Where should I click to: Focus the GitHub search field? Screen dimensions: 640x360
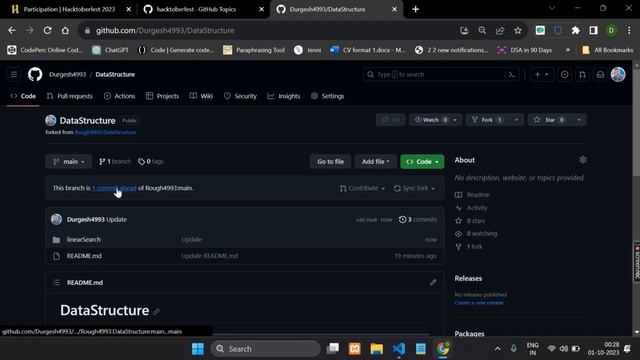441,75
